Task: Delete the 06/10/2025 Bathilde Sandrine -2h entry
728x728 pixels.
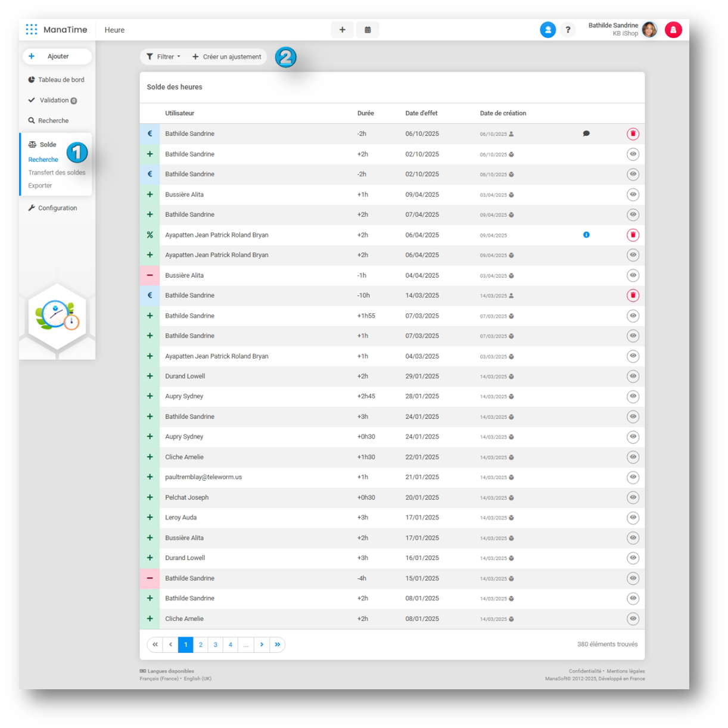Action: (633, 134)
